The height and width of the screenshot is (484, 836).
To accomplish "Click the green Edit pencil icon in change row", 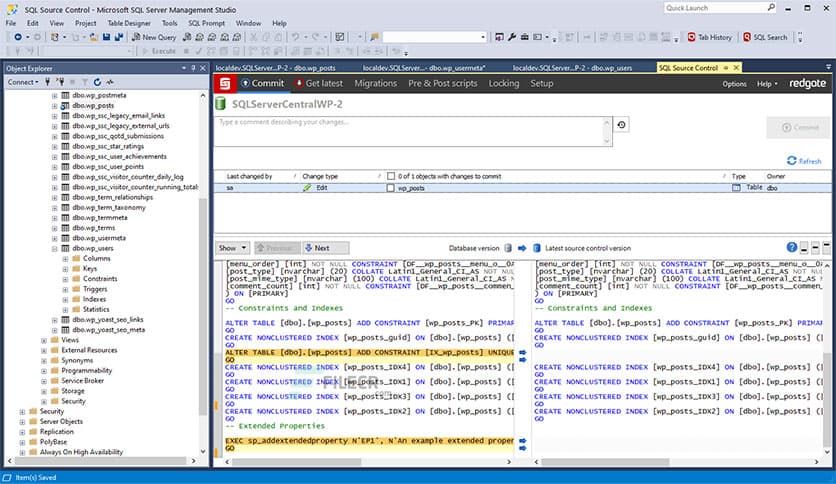I will [307, 188].
